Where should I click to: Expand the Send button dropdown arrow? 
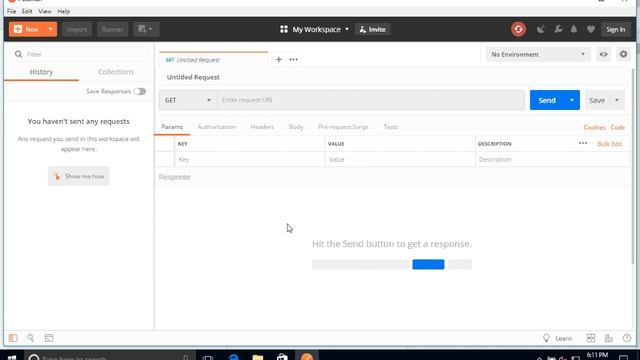pos(572,100)
